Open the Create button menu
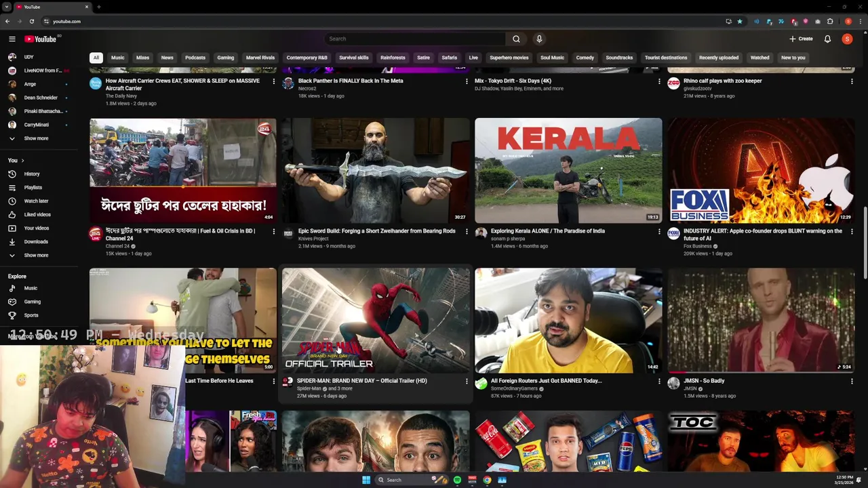 801,39
